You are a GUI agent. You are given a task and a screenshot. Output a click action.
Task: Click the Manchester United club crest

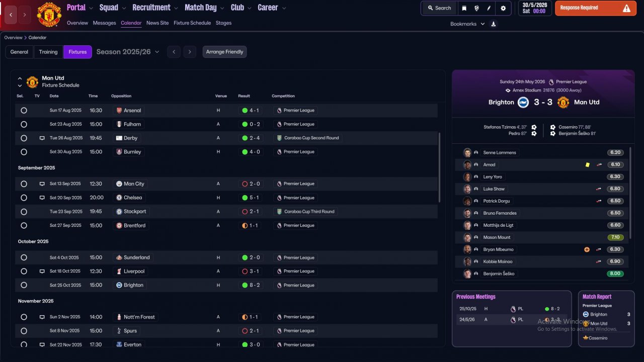(49, 15)
